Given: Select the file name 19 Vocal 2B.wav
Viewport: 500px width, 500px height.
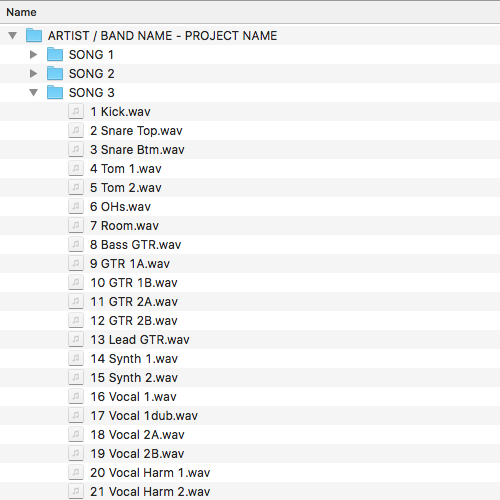Looking at the screenshot, I should (x=137, y=454).
